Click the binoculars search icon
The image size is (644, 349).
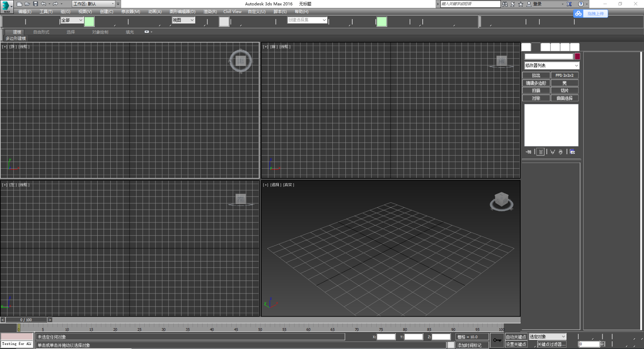pyautogui.click(x=505, y=4)
